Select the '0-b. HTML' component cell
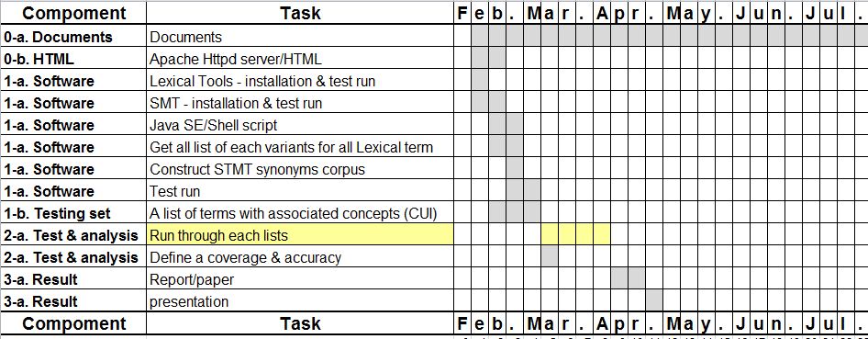Image resolution: width=868 pixels, height=339 pixels. click(73, 59)
